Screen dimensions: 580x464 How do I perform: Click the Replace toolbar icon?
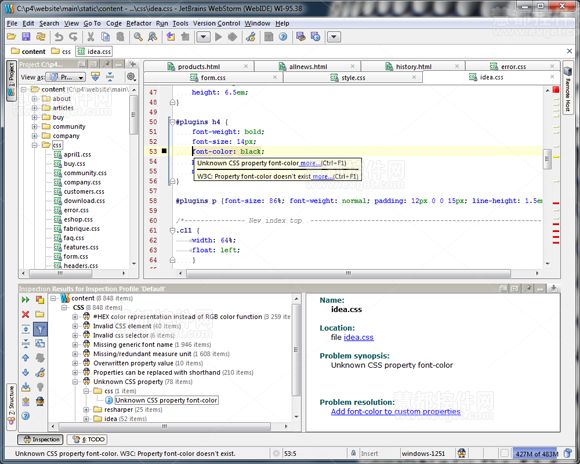click(x=152, y=37)
